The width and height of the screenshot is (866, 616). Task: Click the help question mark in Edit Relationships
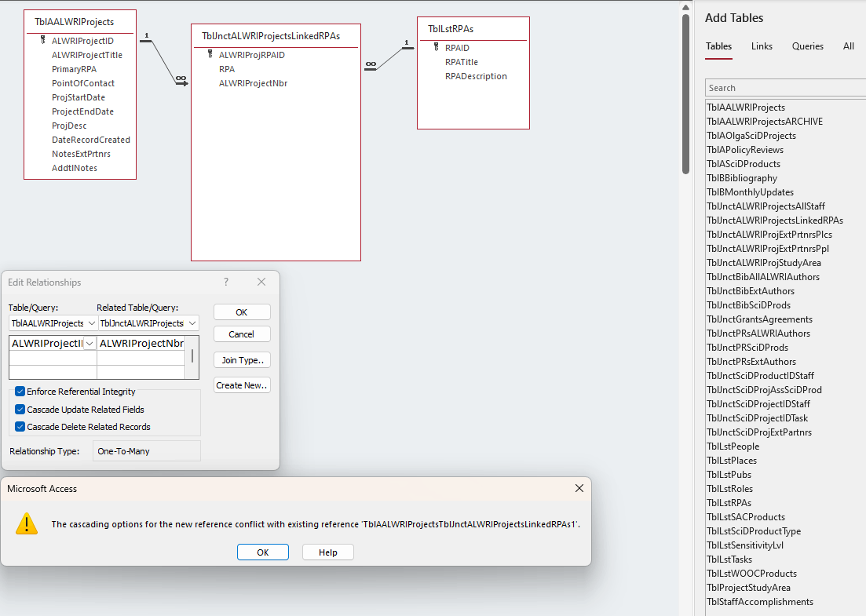[226, 282]
